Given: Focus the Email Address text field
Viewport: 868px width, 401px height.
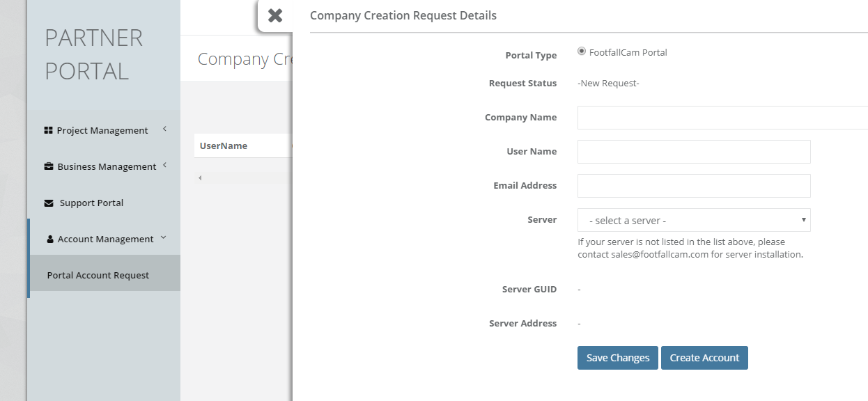Looking at the screenshot, I should [x=693, y=186].
